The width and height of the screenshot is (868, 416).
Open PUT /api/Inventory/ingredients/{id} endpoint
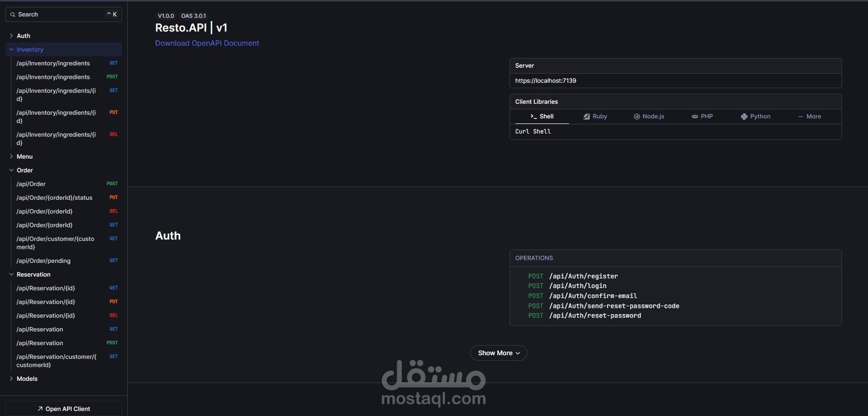[x=67, y=117]
